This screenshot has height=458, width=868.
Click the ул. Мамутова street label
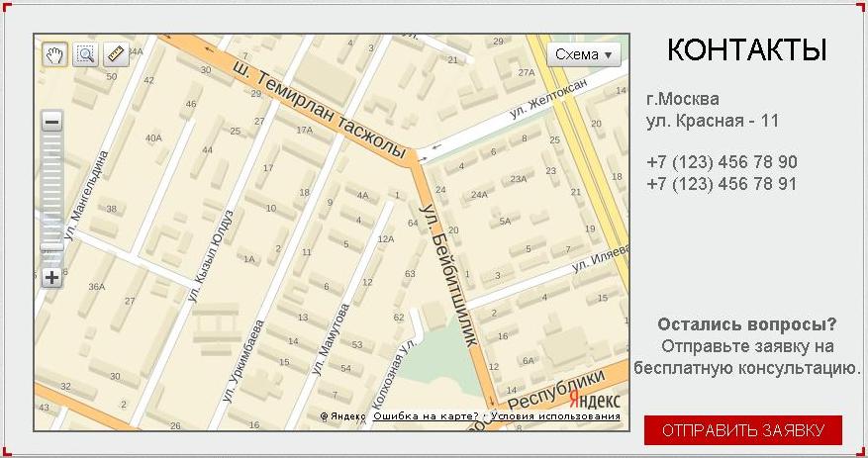(331, 339)
